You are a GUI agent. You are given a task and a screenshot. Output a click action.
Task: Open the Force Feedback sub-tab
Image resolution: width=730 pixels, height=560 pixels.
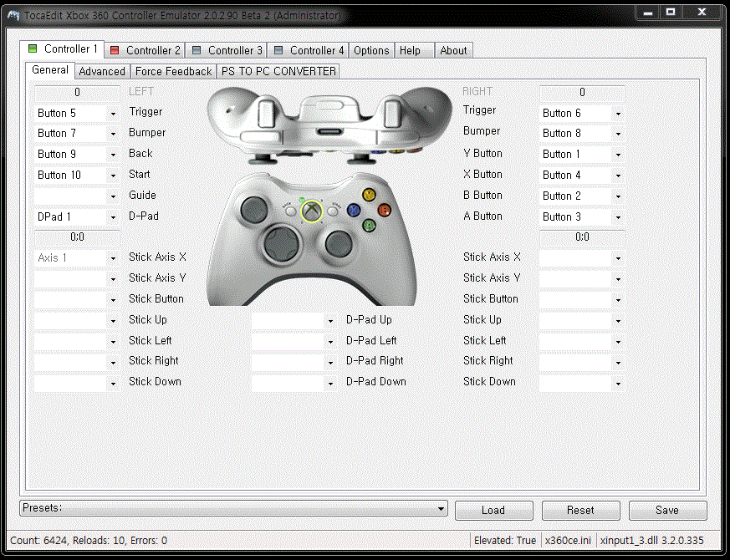[x=174, y=71]
